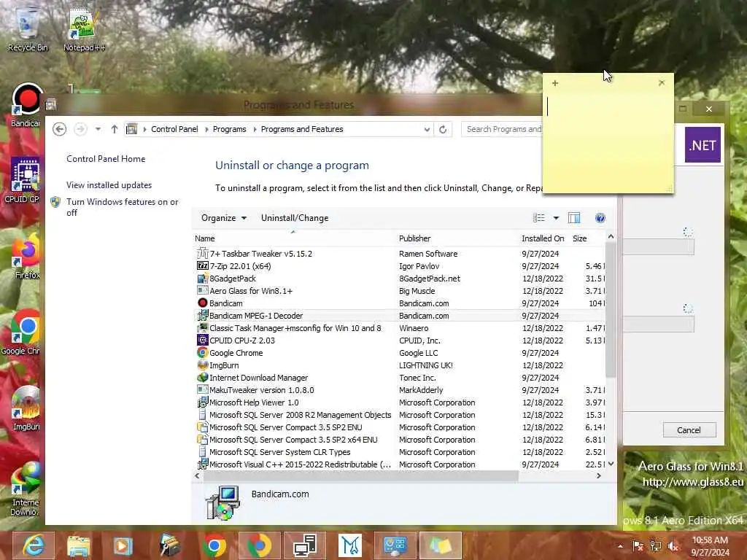Open ImgBurn desktop shortcut

pos(26,408)
